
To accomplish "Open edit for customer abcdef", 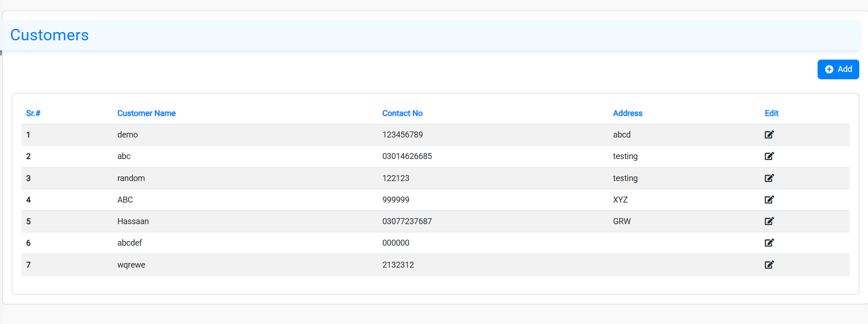I will [x=769, y=243].
